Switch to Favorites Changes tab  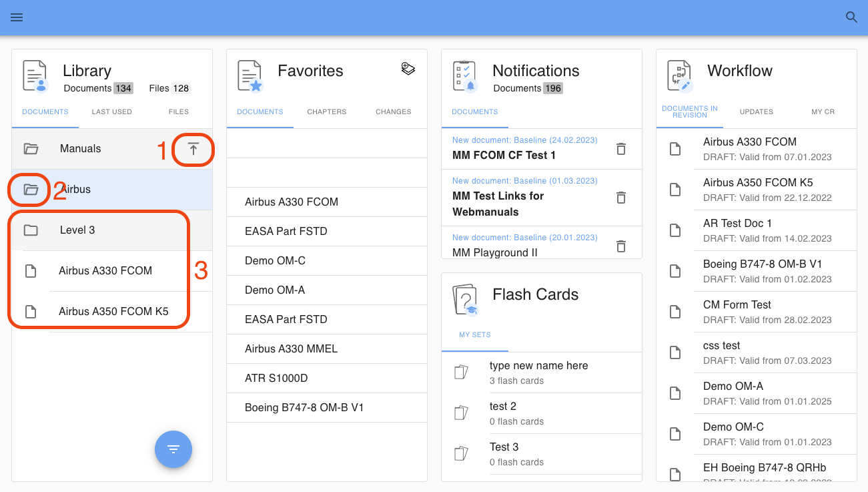394,112
